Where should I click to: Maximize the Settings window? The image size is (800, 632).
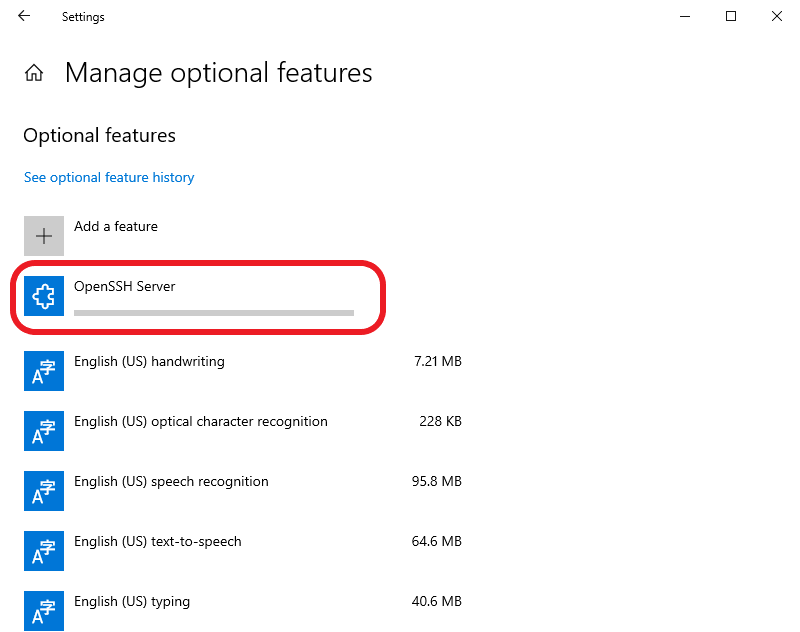coord(731,16)
